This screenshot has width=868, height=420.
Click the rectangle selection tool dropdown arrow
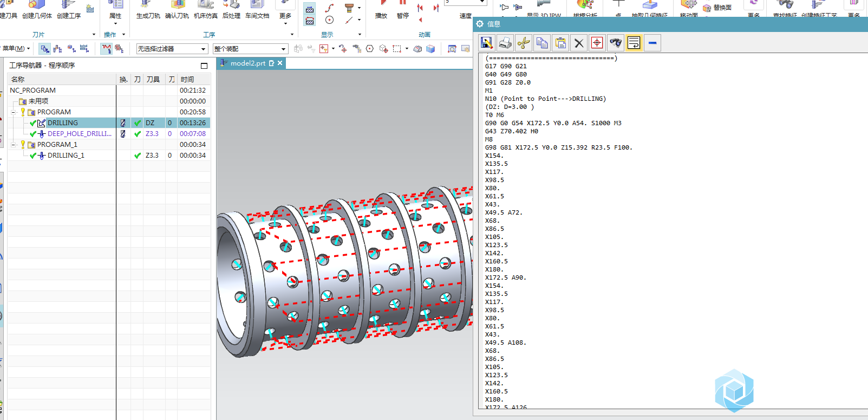tap(407, 49)
